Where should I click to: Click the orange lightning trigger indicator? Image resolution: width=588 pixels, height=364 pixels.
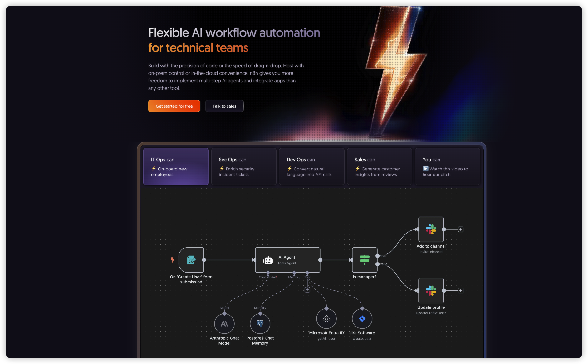(x=172, y=260)
